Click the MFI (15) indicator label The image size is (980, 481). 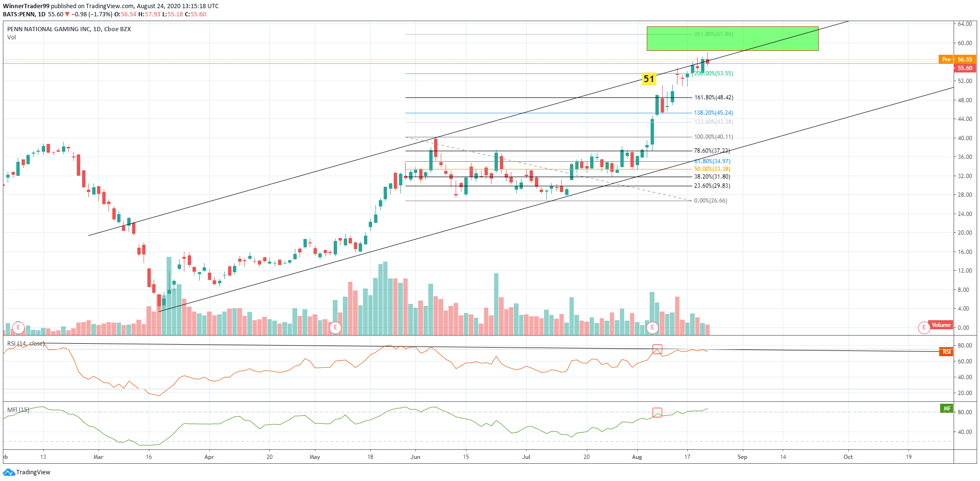coord(18,410)
